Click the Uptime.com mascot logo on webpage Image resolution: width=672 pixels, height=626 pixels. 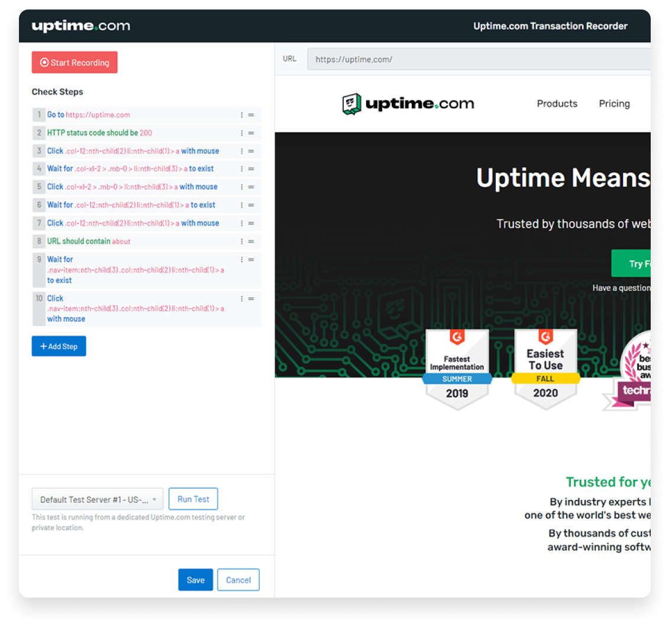[352, 104]
